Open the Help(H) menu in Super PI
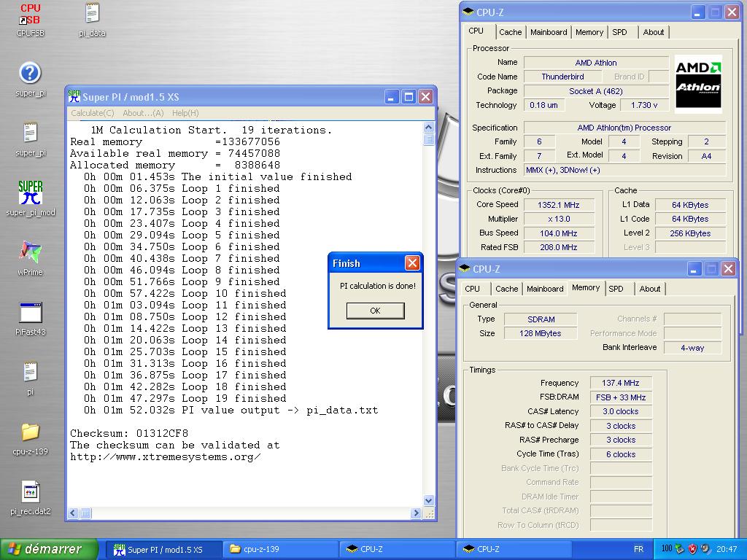The height and width of the screenshot is (560, 747). 185,113
